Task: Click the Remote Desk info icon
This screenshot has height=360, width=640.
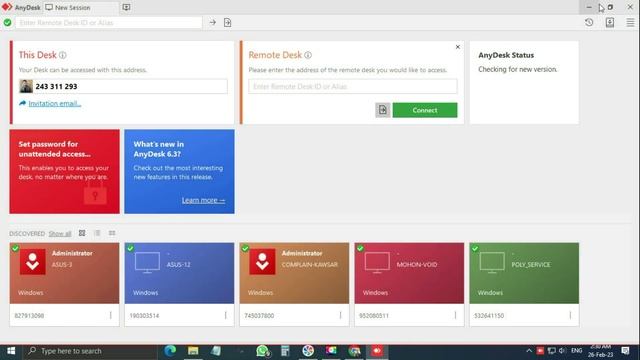Action: click(x=308, y=55)
